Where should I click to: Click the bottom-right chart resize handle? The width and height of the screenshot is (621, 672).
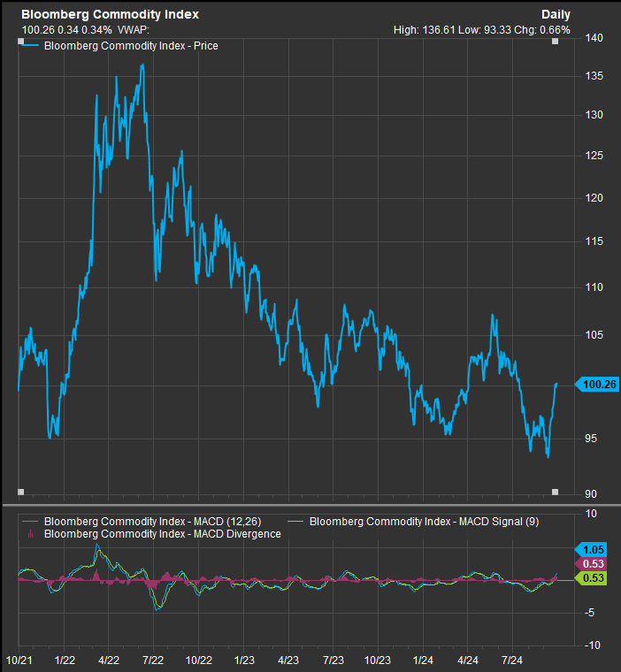coord(555,492)
